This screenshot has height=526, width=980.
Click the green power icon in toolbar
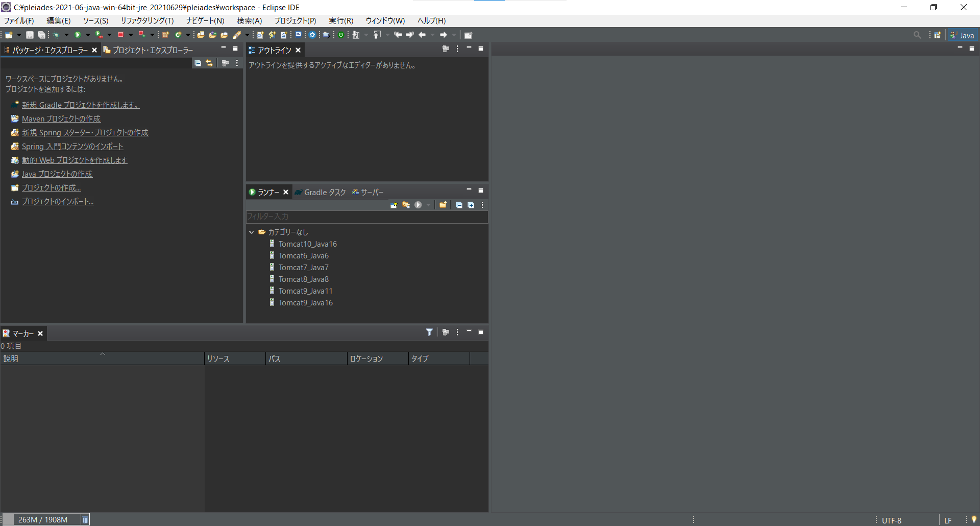[x=341, y=35]
